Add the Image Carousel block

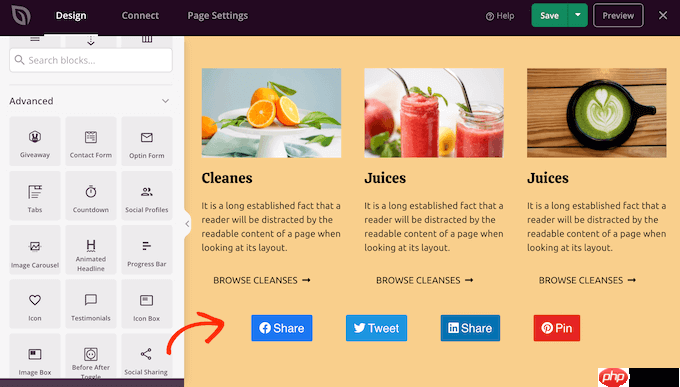pyautogui.click(x=35, y=250)
